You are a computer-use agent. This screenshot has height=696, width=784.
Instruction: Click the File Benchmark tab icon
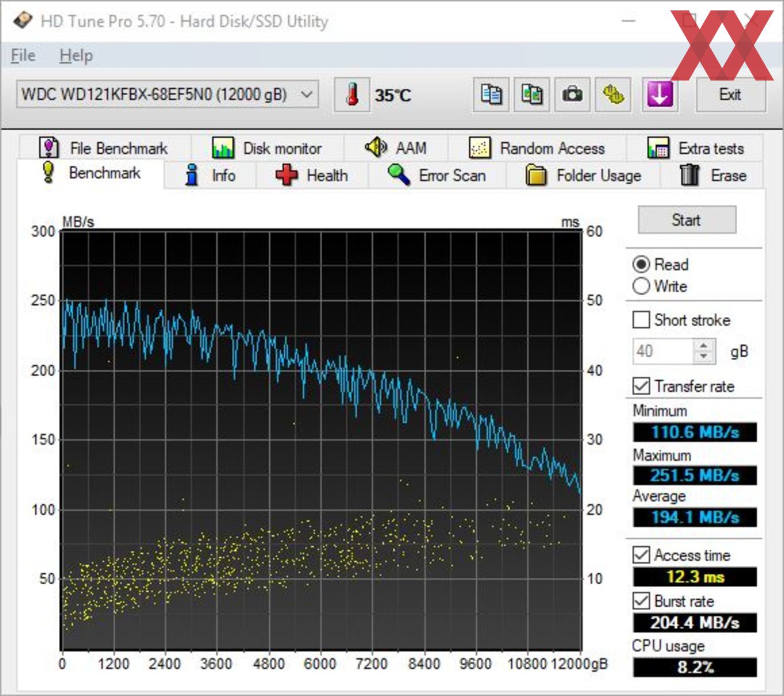(x=49, y=148)
